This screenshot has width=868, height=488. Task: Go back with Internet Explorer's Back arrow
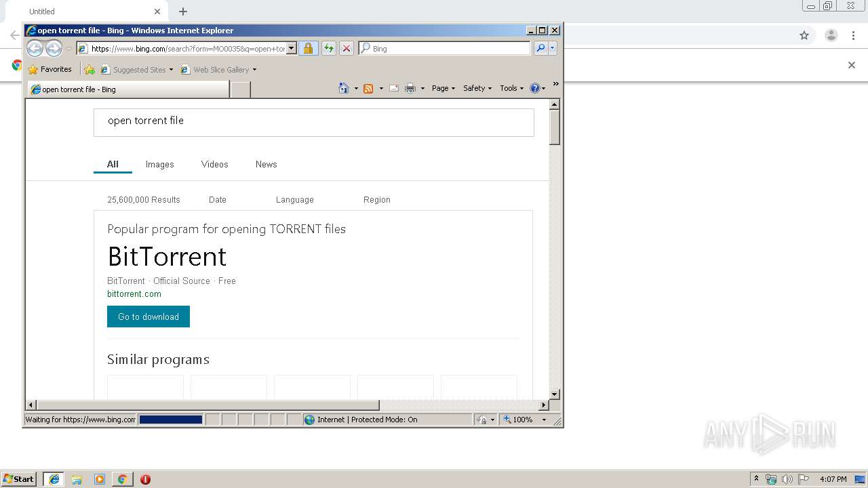tap(35, 48)
